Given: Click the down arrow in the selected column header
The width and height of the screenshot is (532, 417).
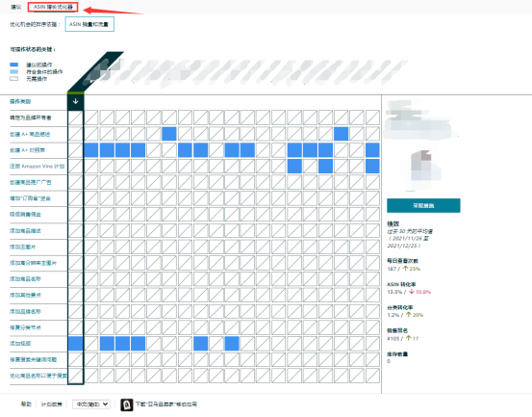Looking at the screenshot, I should [76, 101].
